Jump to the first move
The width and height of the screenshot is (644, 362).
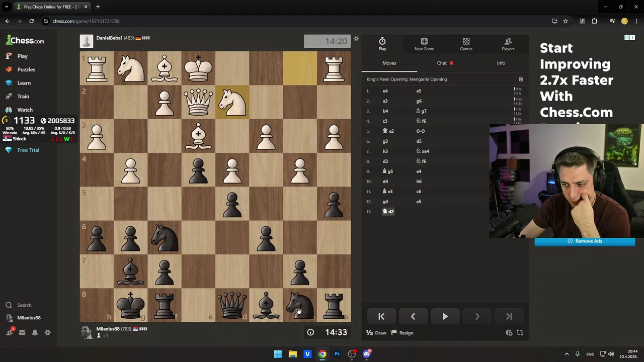click(x=381, y=316)
